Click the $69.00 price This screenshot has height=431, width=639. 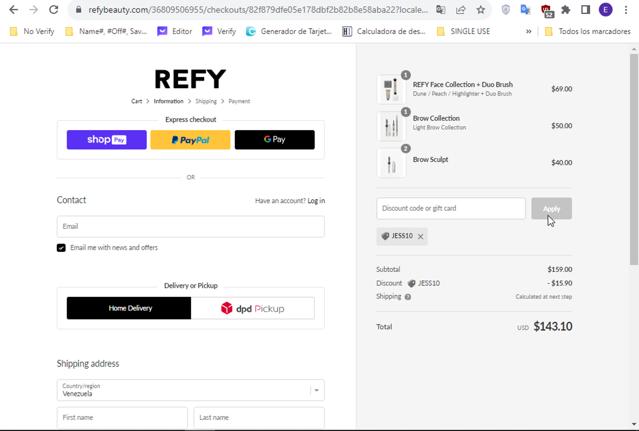562,89
